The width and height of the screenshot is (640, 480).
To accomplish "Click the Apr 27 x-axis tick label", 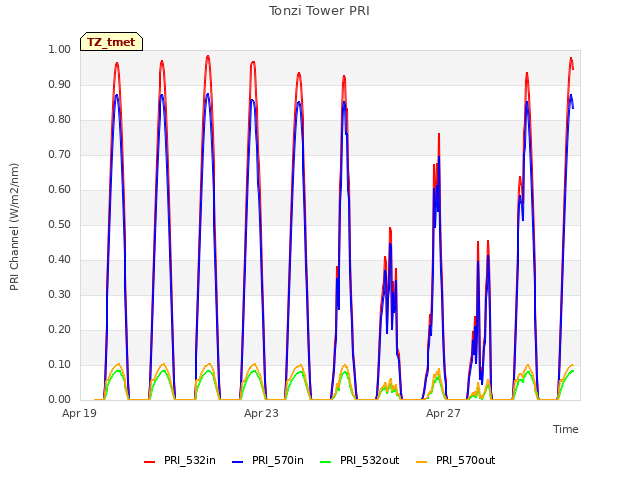I will tap(443, 413).
